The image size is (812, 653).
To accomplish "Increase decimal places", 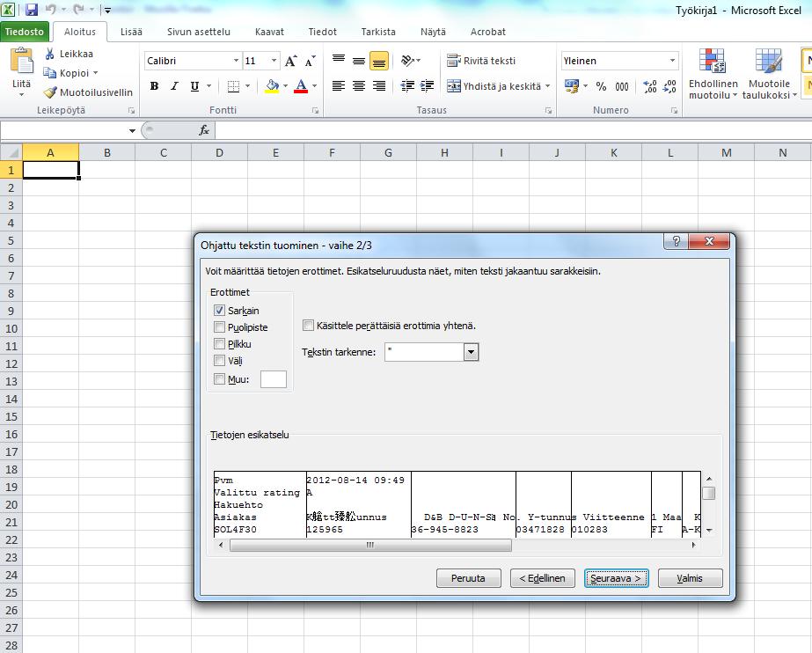I will (650, 86).
